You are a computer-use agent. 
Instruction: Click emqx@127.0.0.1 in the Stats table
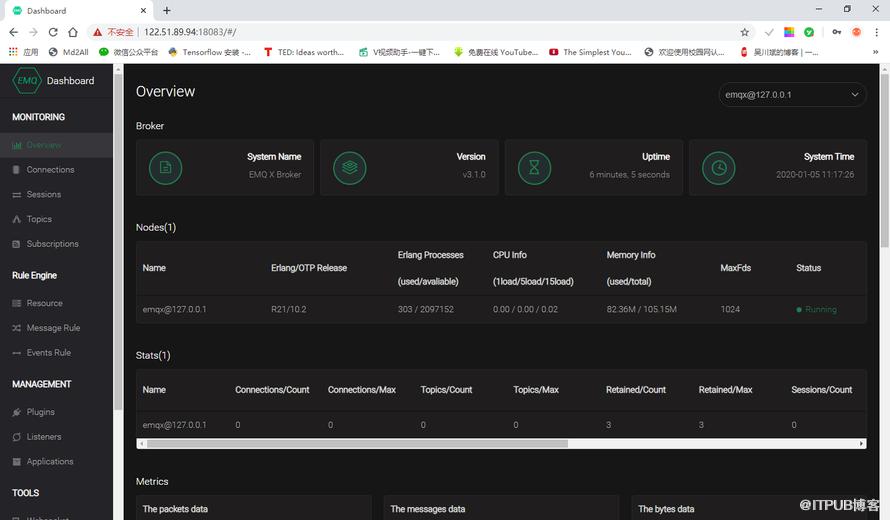click(174, 425)
